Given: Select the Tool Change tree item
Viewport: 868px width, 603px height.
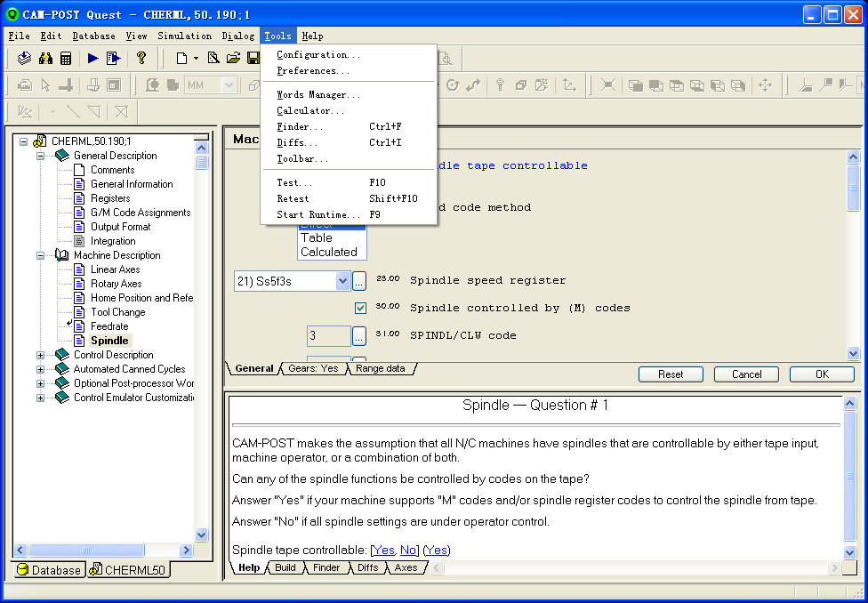Looking at the screenshot, I should (x=118, y=312).
